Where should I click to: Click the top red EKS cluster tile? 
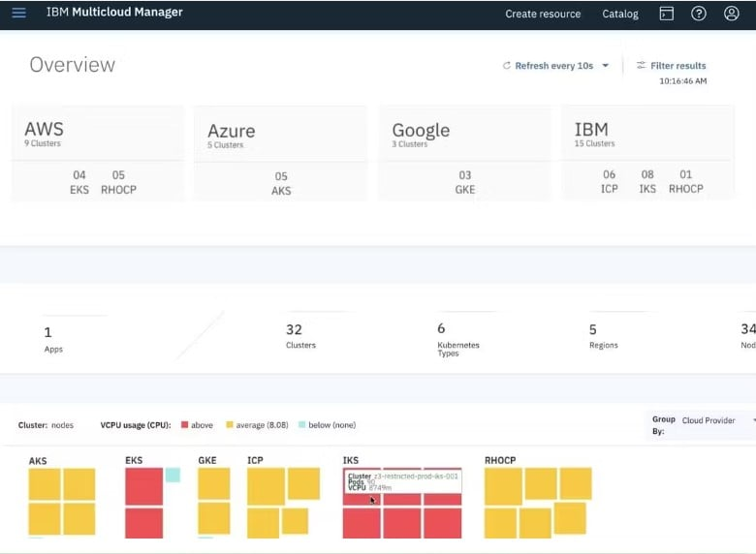pos(143,486)
